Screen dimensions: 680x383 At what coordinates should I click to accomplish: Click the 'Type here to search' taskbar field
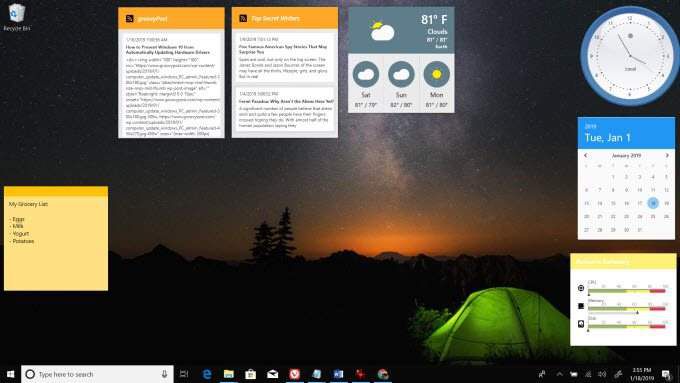click(x=98, y=374)
